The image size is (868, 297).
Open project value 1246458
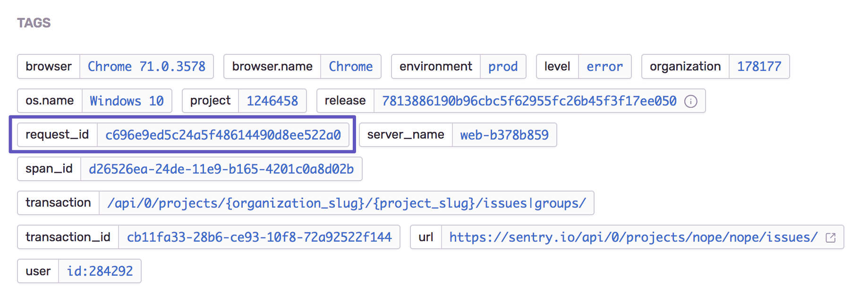(x=272, y=101)
